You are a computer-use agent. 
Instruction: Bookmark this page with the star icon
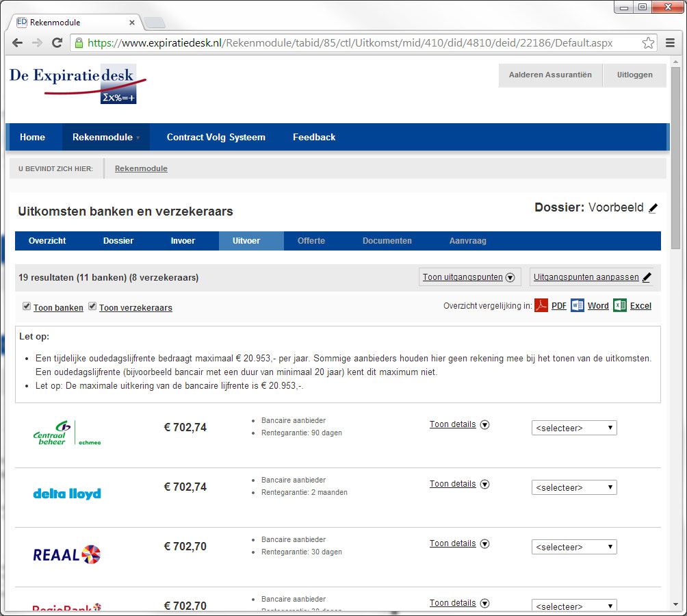pyautogui.click(x=648, y=42)
